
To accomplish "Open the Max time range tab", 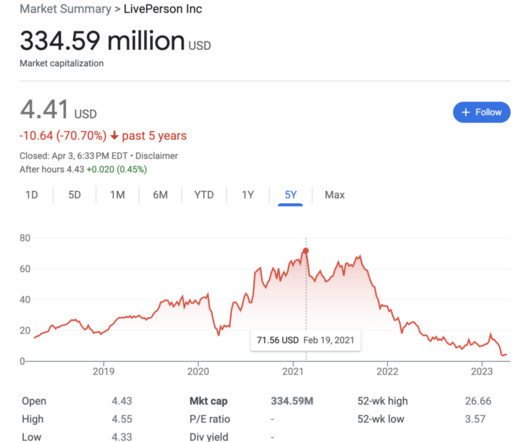I will [x=335, y=195].
